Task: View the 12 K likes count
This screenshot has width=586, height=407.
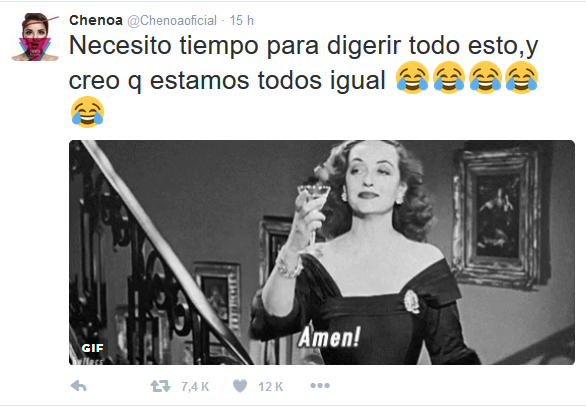Action: coord(271,386)
